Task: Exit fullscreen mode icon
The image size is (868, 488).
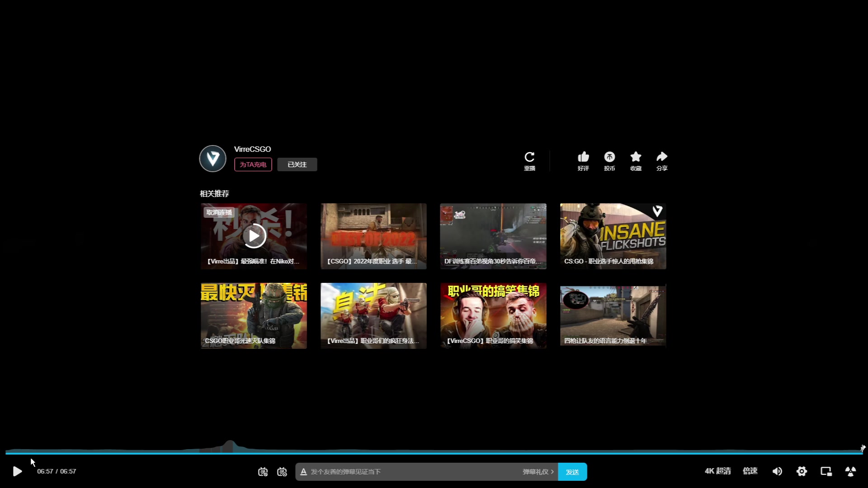Action: (850, 471)
